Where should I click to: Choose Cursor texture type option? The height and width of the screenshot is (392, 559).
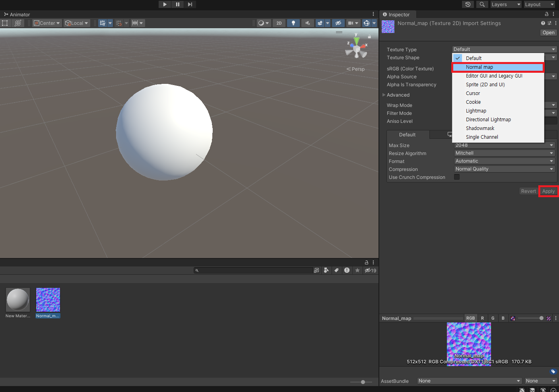pyautogui.click(x=498, y=93)
